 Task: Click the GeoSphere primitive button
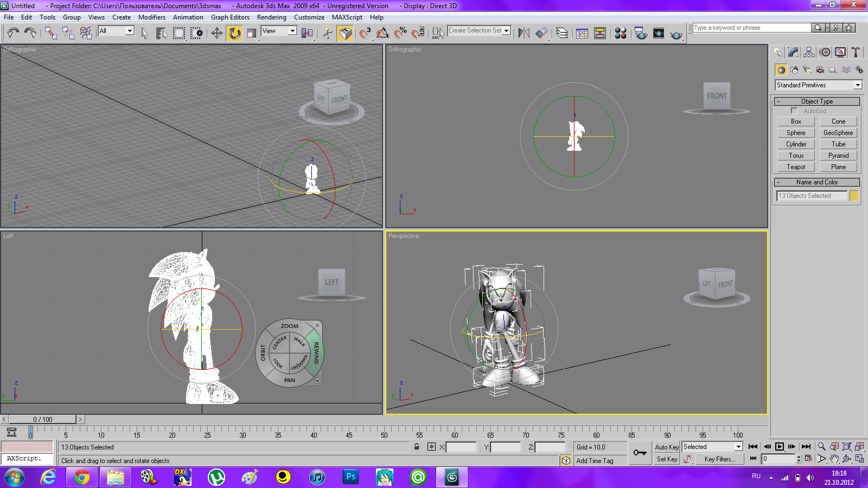(838, 133)
